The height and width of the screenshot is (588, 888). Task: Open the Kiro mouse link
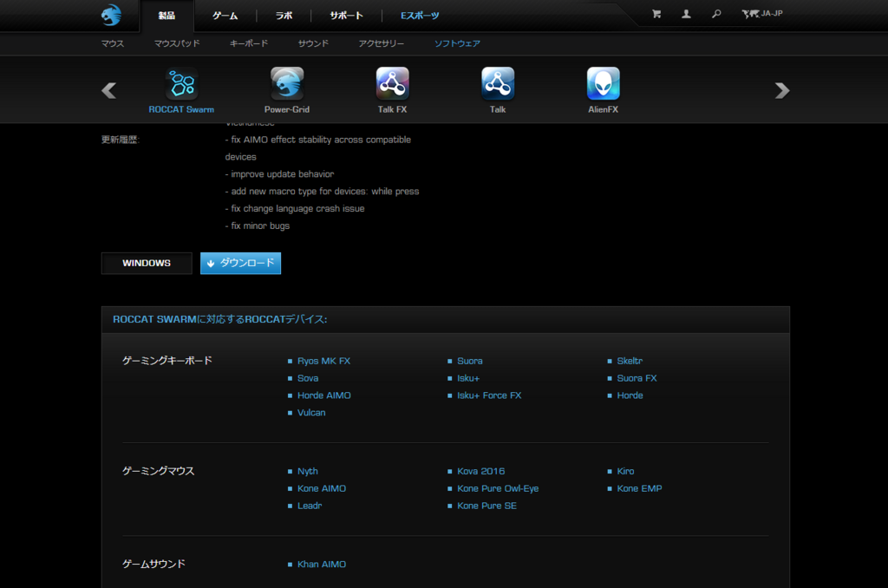(626, 471)
